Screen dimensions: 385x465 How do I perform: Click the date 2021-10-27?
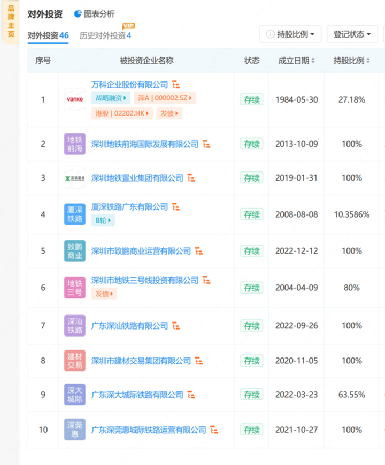297,430
